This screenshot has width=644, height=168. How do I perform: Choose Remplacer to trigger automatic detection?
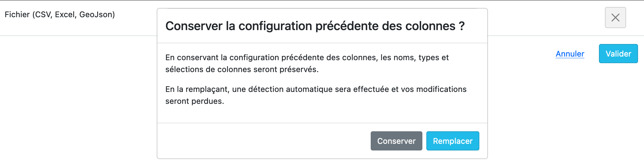453,141
